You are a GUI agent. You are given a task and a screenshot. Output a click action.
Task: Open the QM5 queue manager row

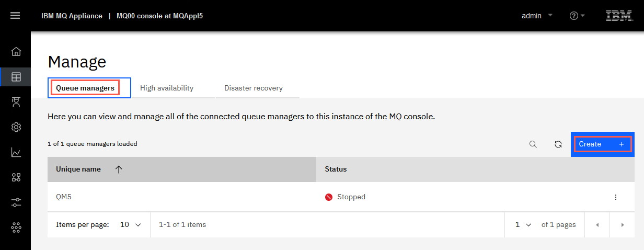341,197
